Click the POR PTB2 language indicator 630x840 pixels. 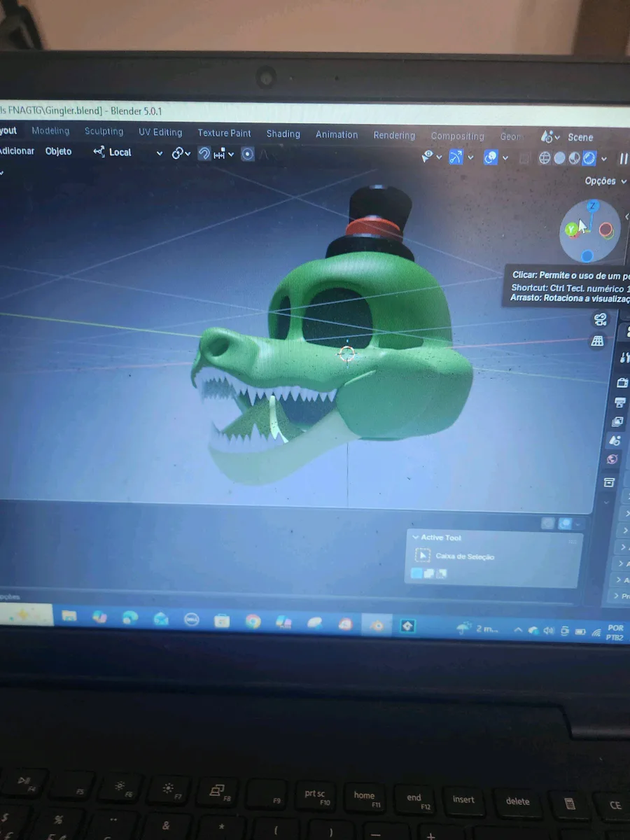[615, 633]
